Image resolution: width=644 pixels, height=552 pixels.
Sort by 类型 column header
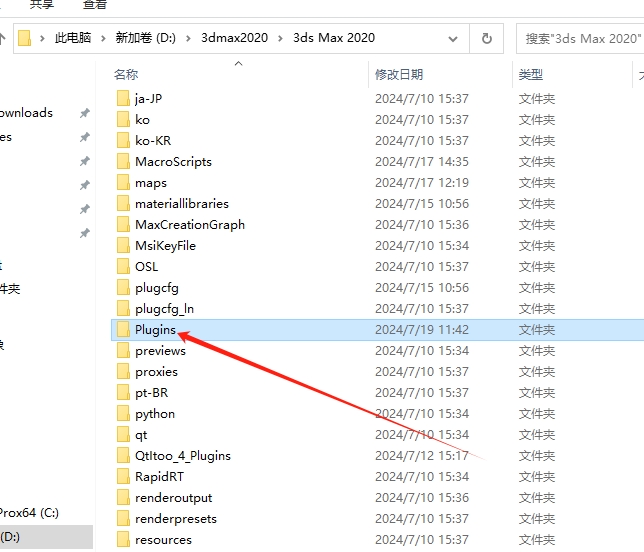point(531,75)
